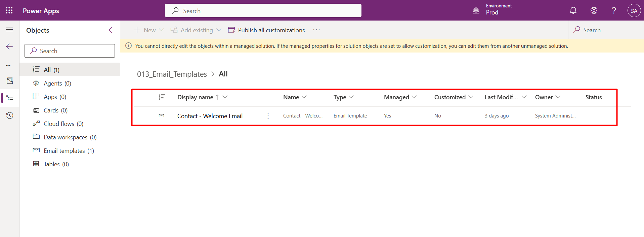This screenshot has width=644, height=237.
Task: Open the command bar overflow ellipsis
Action: pyautogui.click(x=316, y=30)
